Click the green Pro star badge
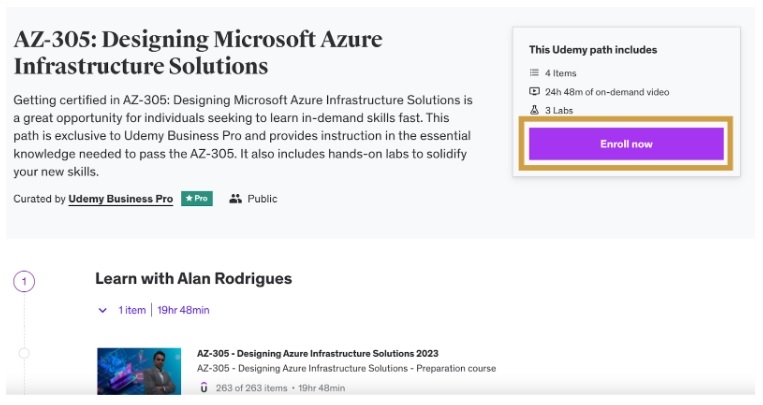763x405 pixels. point(196,199)
